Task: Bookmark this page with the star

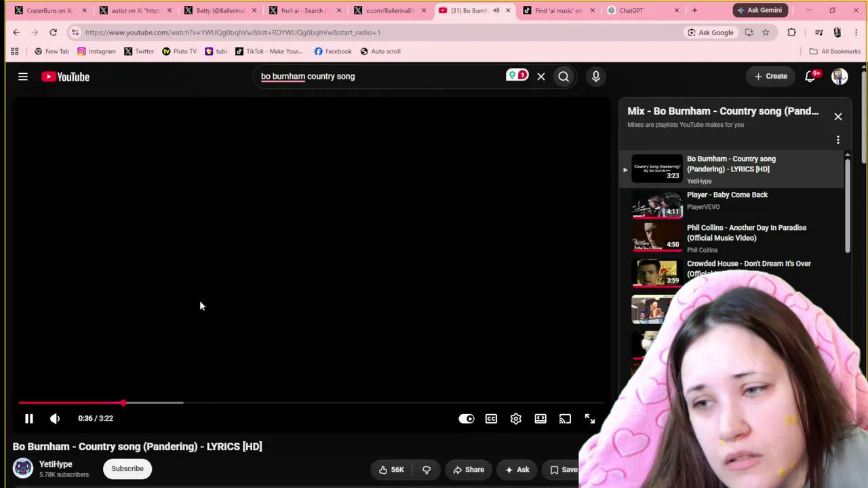Action: (x=766, y=33)
